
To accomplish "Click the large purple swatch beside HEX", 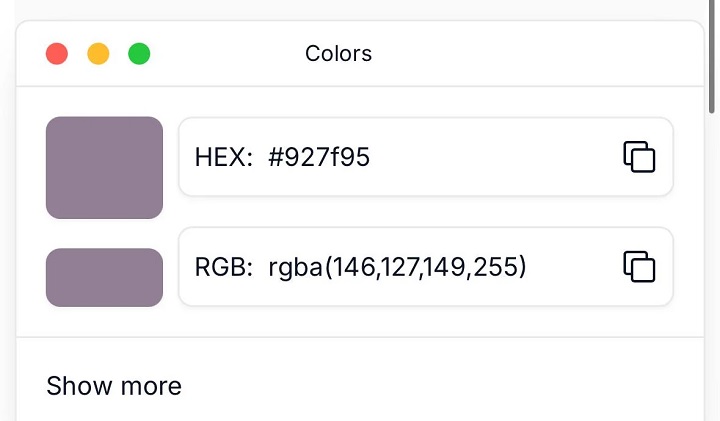I will pos(104,167).
